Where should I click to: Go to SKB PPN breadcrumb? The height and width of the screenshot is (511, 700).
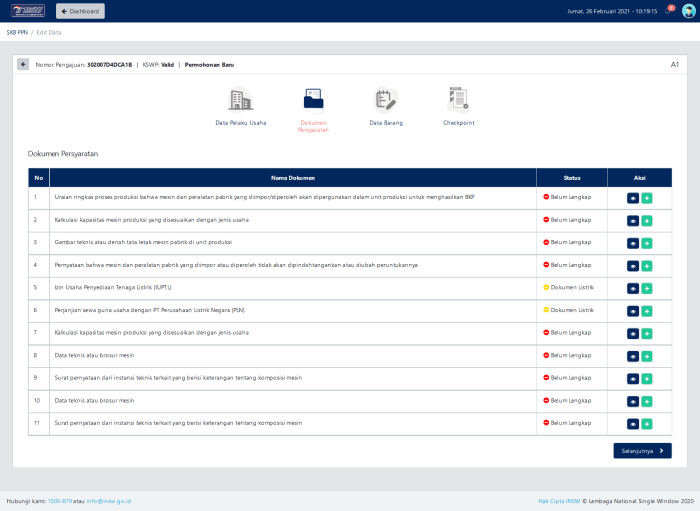coord(17,33)
